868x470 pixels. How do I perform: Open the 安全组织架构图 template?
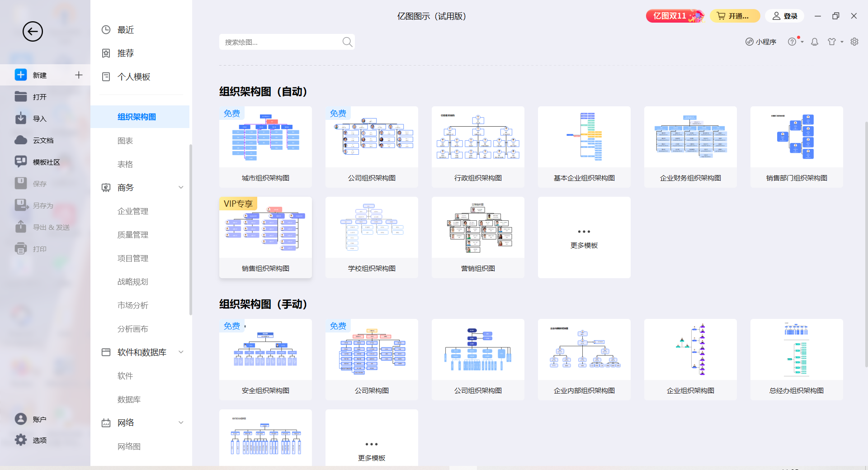265,360
